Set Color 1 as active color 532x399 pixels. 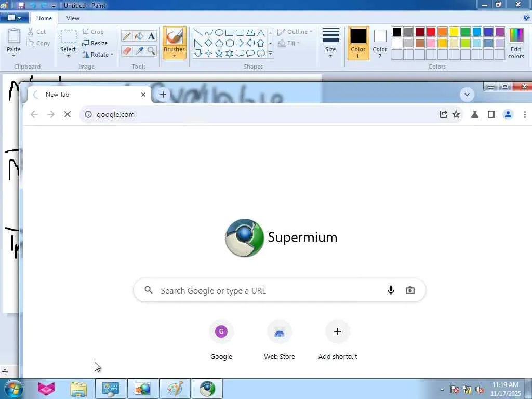(x=358, y=43)
